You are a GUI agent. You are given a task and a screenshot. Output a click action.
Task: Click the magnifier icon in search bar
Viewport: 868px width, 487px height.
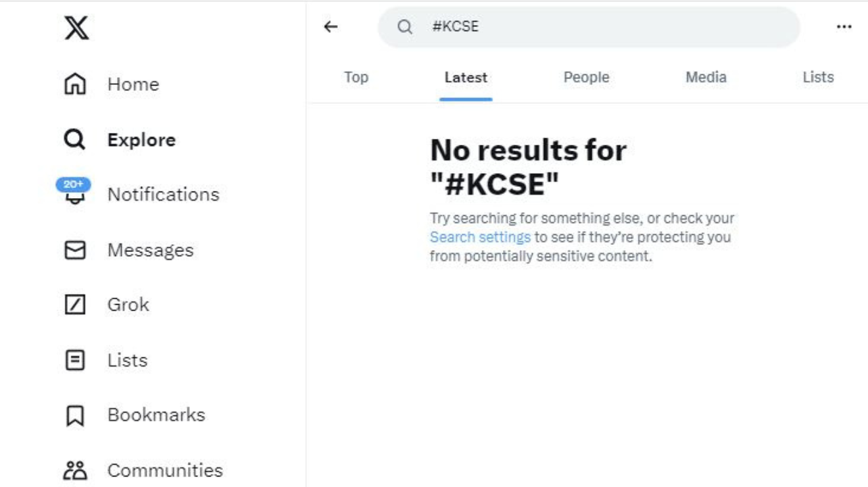pos(405,27)
